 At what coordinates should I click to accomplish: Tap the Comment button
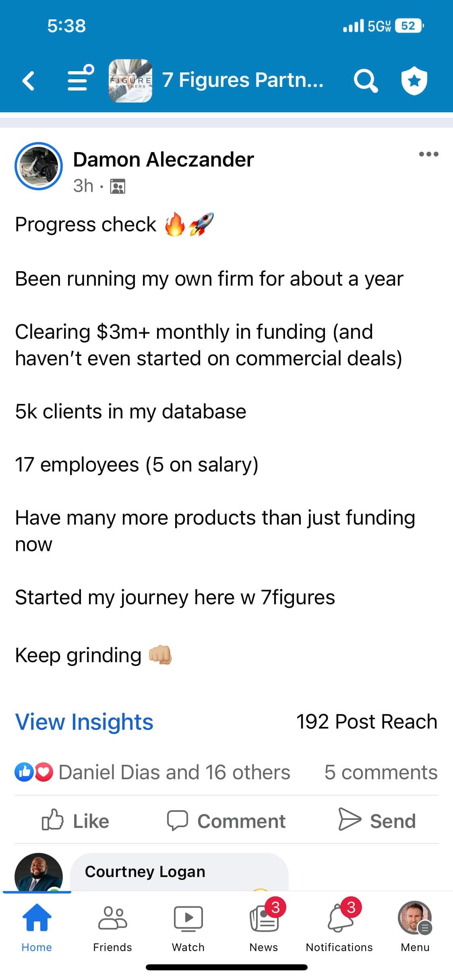coord(226,821)
